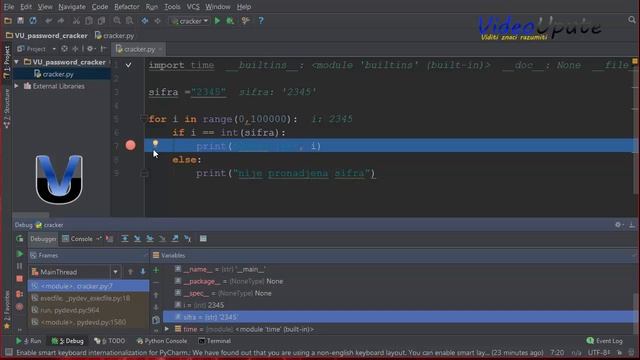Expand External Libraries node

coord(17,86)
